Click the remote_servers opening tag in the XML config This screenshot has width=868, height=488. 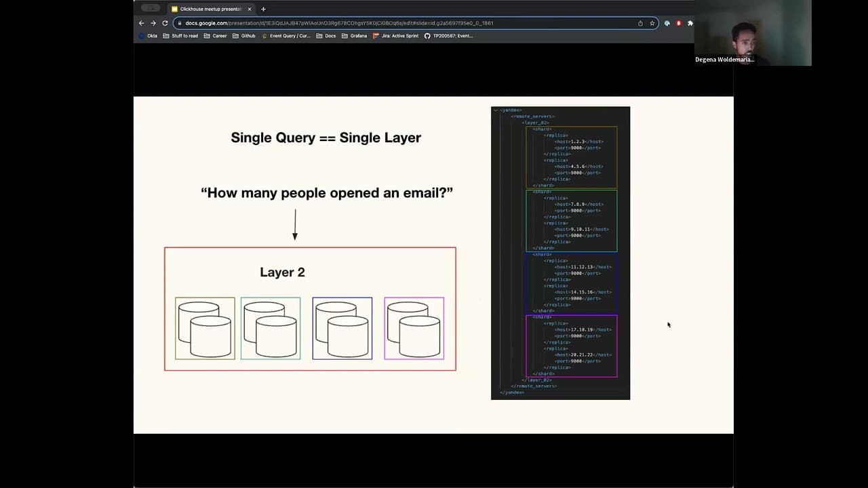(532, 117)
